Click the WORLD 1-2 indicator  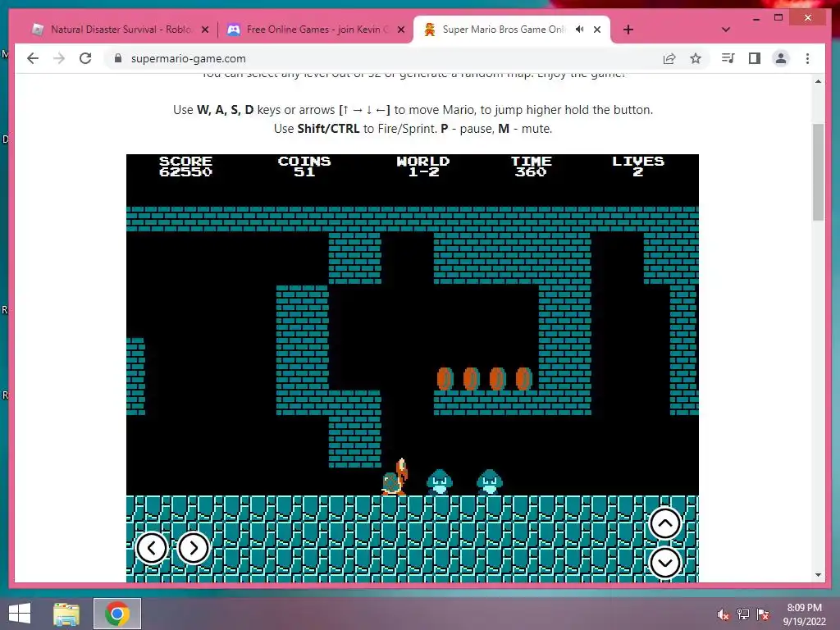point(423,167)
